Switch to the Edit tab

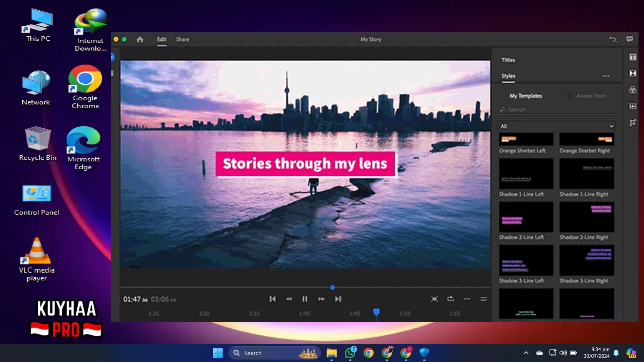pos(162,39)
